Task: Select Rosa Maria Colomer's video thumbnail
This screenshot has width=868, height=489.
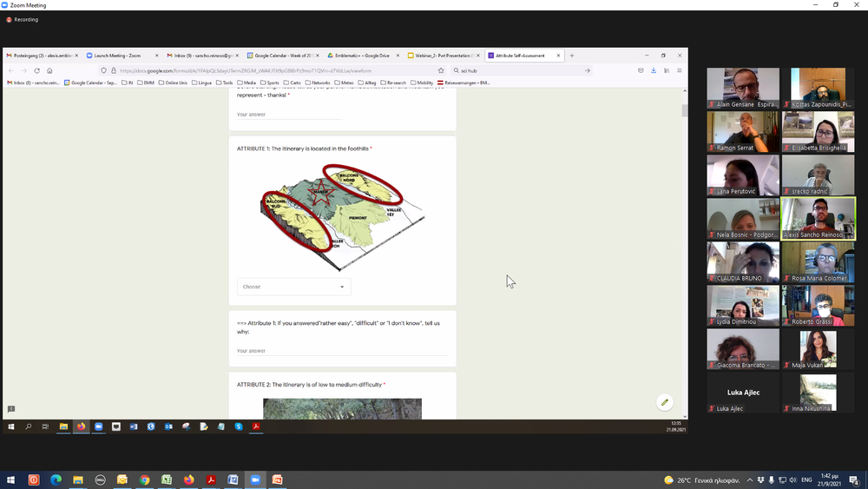Action: pyautogui.click(x=818, y=261)
